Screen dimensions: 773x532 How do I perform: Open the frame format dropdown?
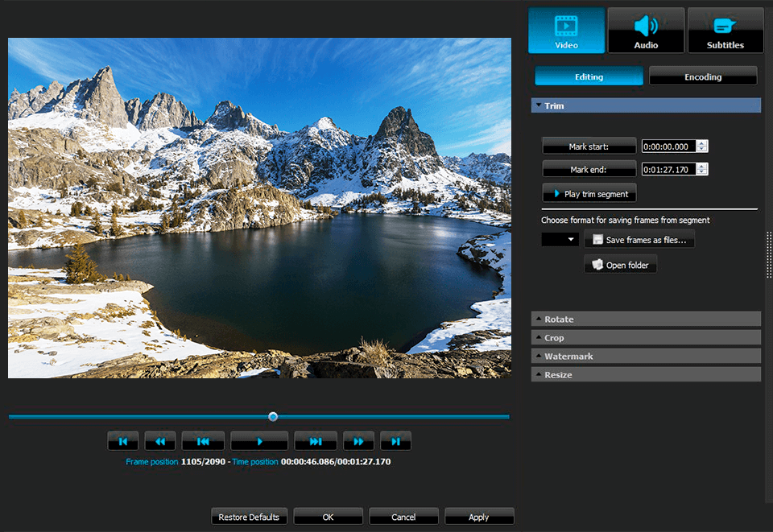[x=560, y=238]
